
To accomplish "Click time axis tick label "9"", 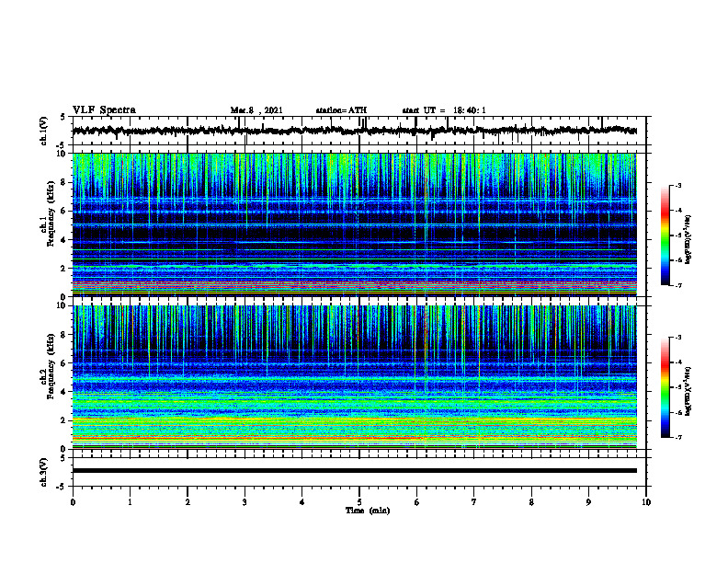I will (588, 502).
